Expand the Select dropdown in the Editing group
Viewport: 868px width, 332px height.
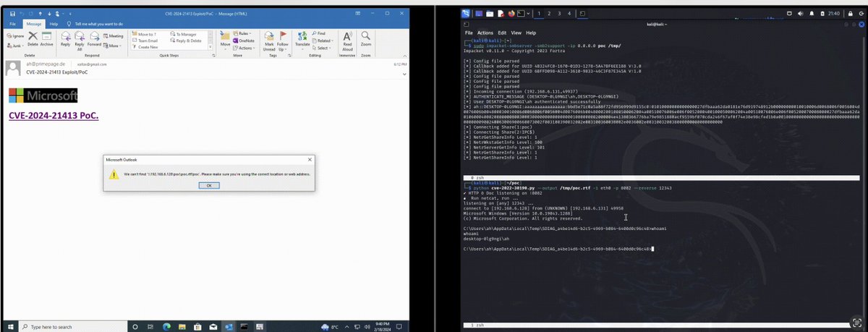point(321,48)
